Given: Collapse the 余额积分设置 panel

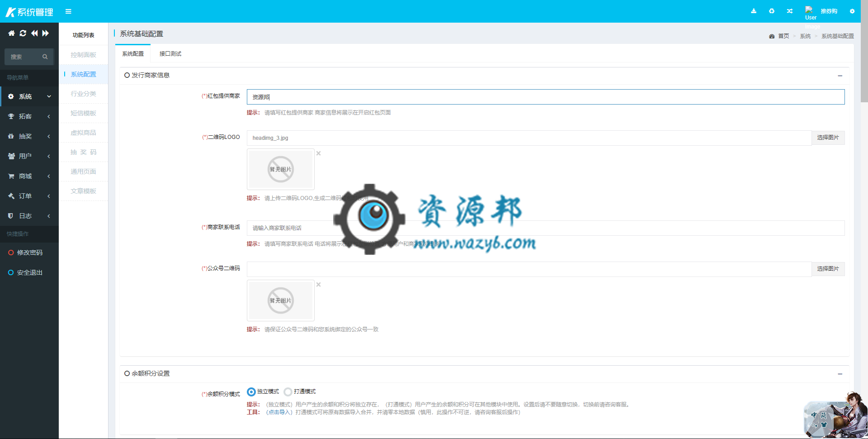Looking at the screenshot, I should pos(840,374).
